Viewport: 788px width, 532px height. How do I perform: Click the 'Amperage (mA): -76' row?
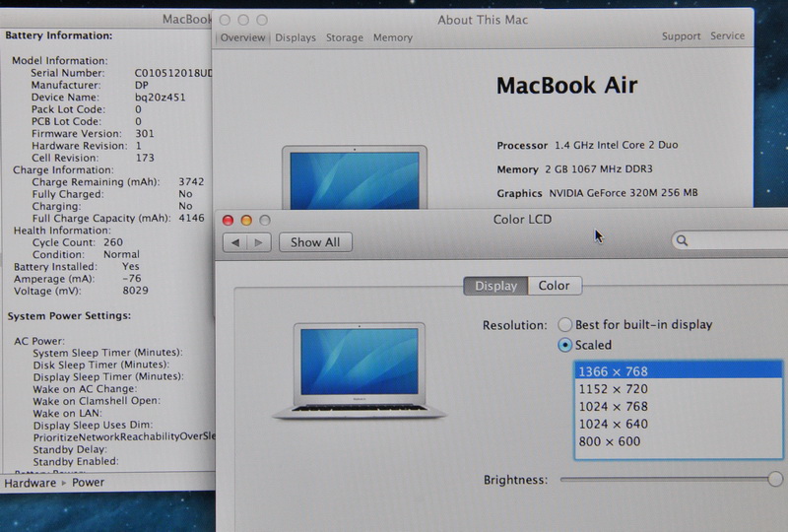[78, 279]
